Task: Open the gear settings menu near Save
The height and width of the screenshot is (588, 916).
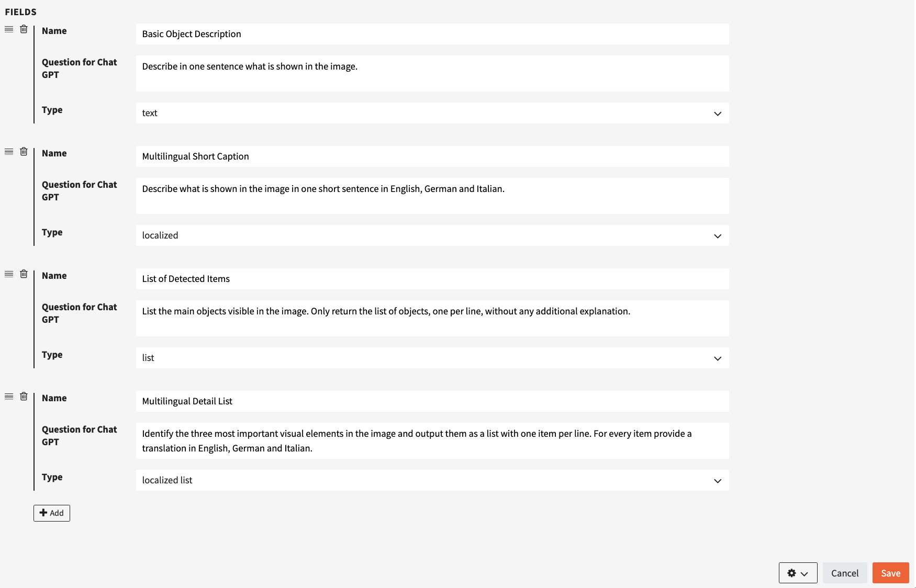Action: (791, 573)
